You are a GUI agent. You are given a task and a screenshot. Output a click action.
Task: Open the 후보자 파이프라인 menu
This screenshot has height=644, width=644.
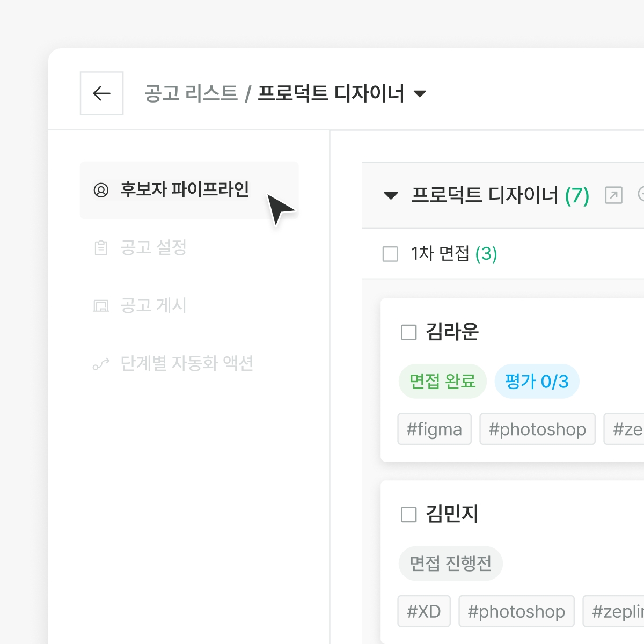coord(185,190)
